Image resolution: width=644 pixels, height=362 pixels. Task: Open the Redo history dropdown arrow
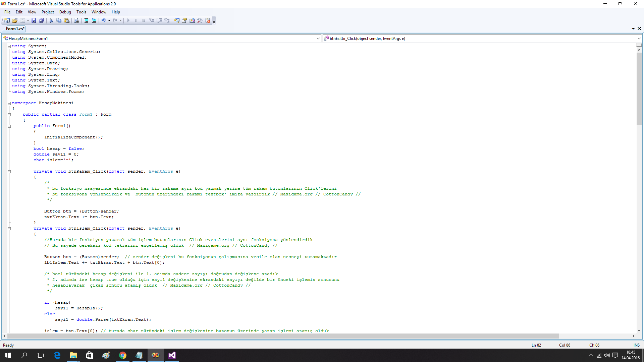coord(120,20)
